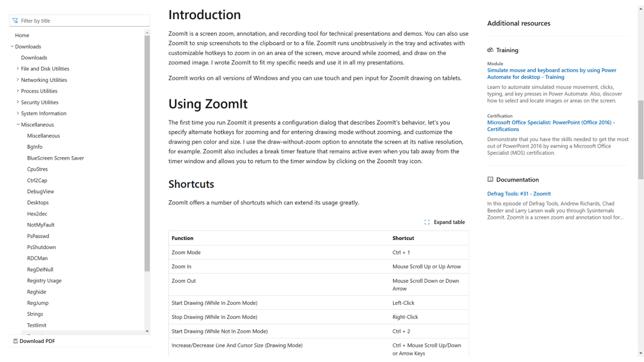Click the sidebar scroll down arrow
Screen dimensions: 644x362
147,331
